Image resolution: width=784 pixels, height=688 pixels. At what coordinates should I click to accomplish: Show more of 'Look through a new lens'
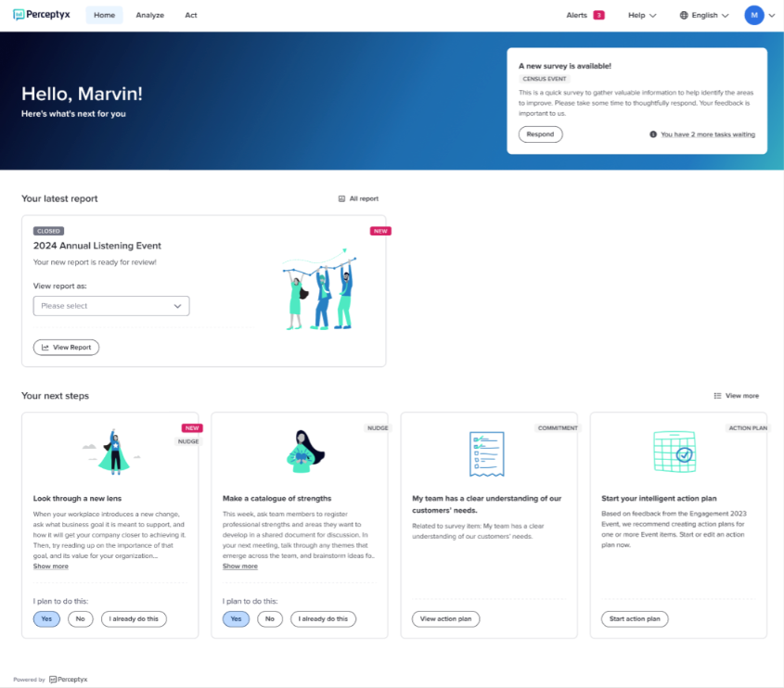click(x=50, y=567)
